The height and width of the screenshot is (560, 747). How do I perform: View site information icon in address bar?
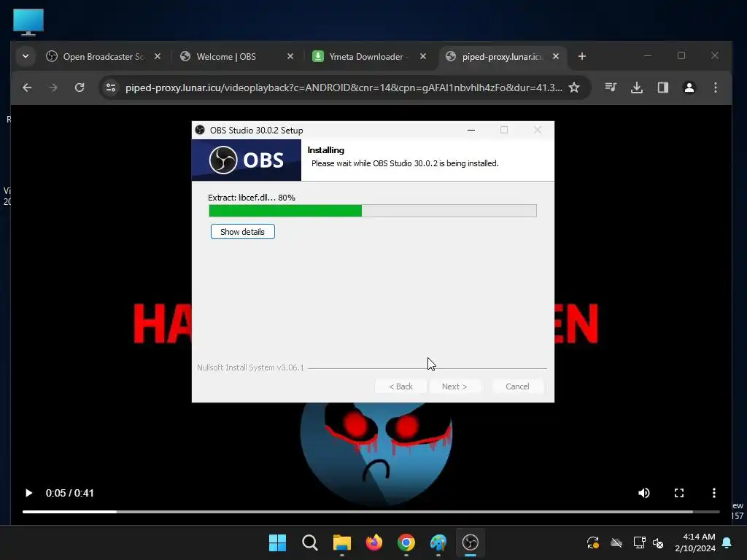coord(111,87)
